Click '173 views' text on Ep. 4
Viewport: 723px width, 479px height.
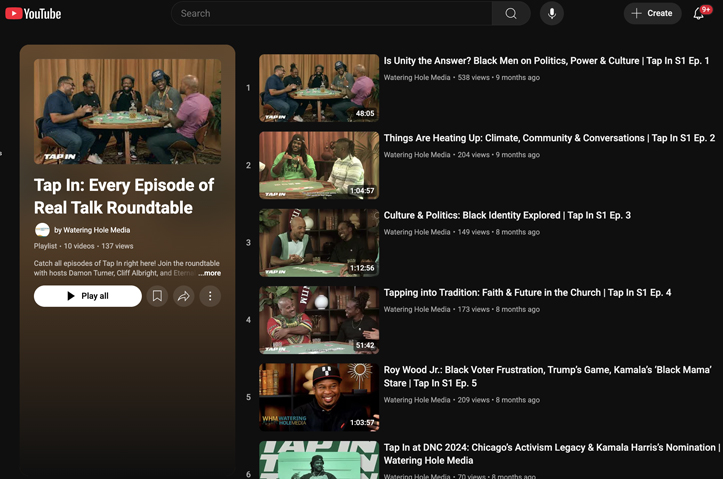tap(474, 309)
